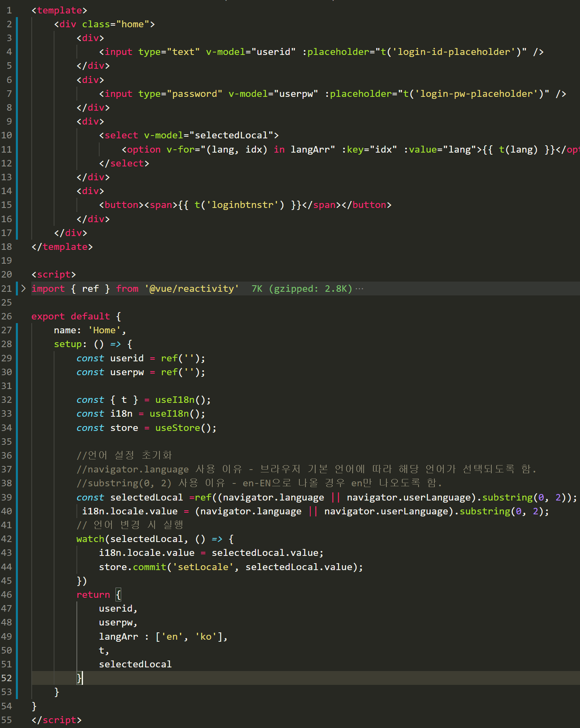Click line number 1 in the gutter
Viewport: 580px width, 728px height.
9,10
